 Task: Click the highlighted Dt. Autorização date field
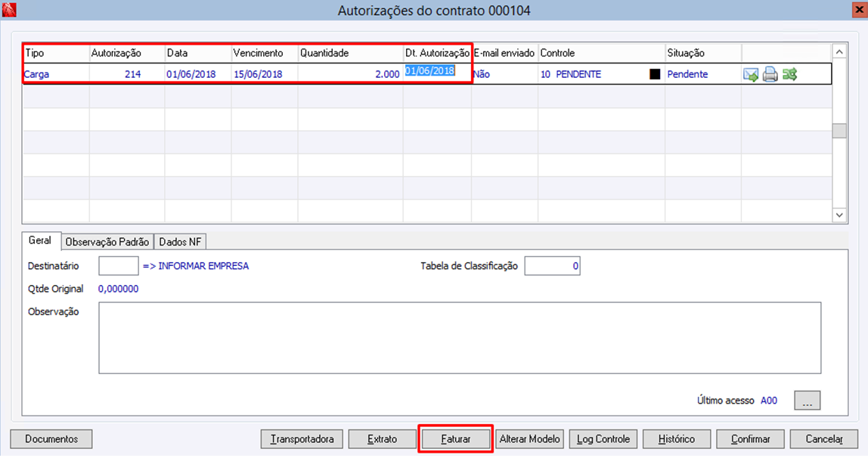tap(430, 71)
